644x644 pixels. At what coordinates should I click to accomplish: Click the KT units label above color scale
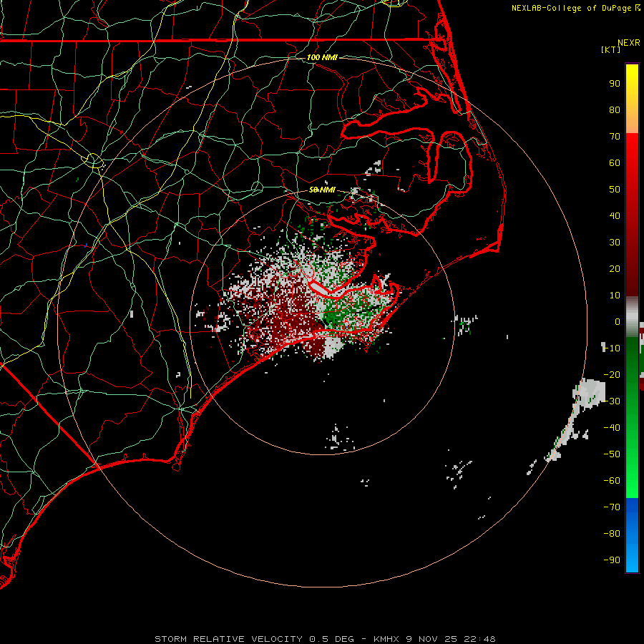pyautogui.click(x=611, y=49)
